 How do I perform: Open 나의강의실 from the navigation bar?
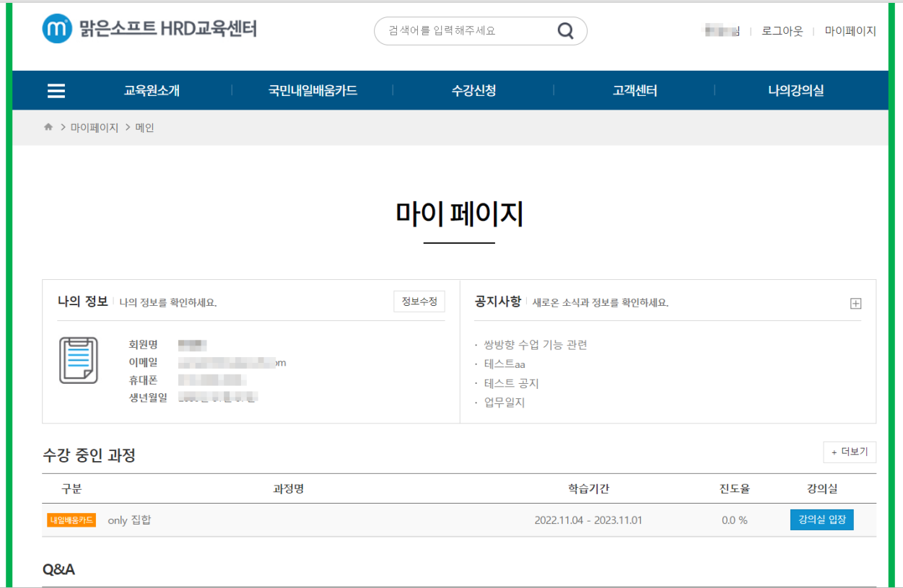click(x=795, y=91)
